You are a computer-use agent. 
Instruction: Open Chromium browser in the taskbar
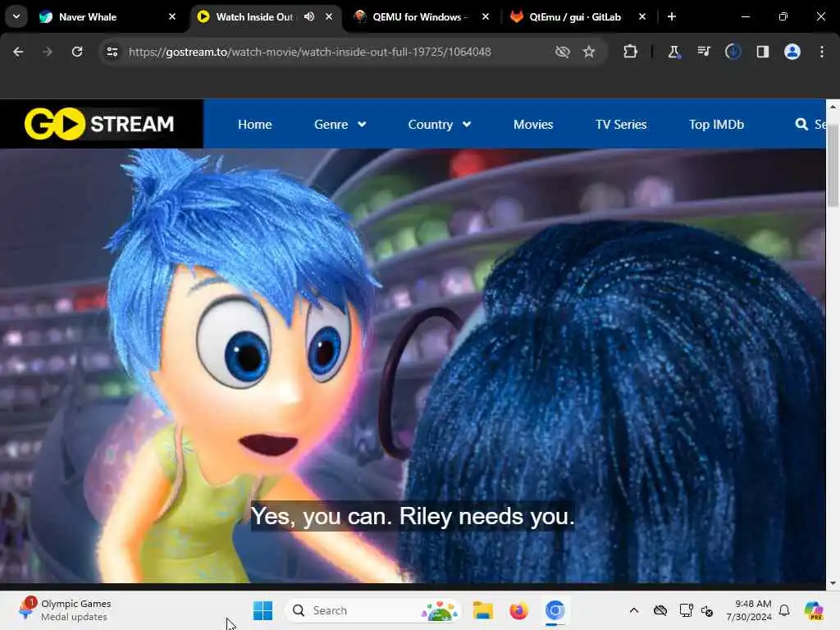pos(555,610)
